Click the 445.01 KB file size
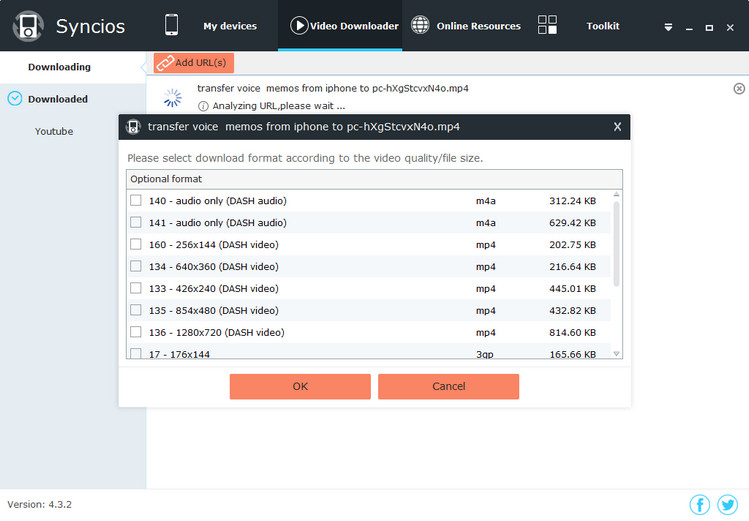 tap(572, 289)
